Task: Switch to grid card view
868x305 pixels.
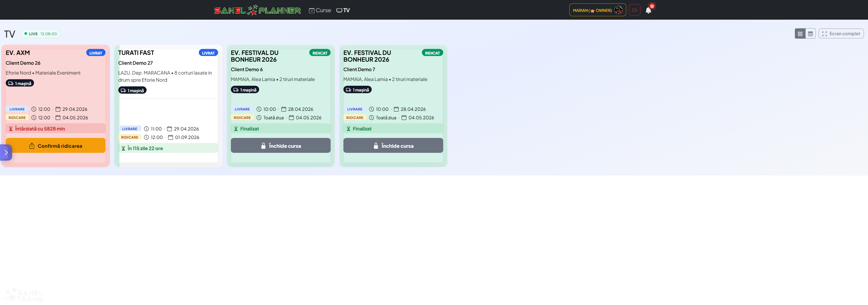Action: pyautogui.click(x=800, y=34)
